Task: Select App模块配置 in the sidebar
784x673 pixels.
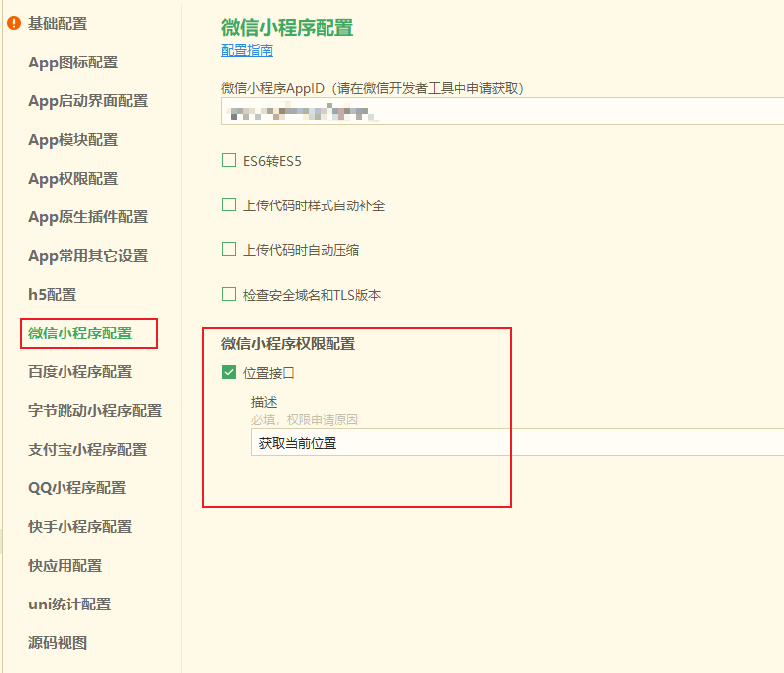Action: click(73, 140)
